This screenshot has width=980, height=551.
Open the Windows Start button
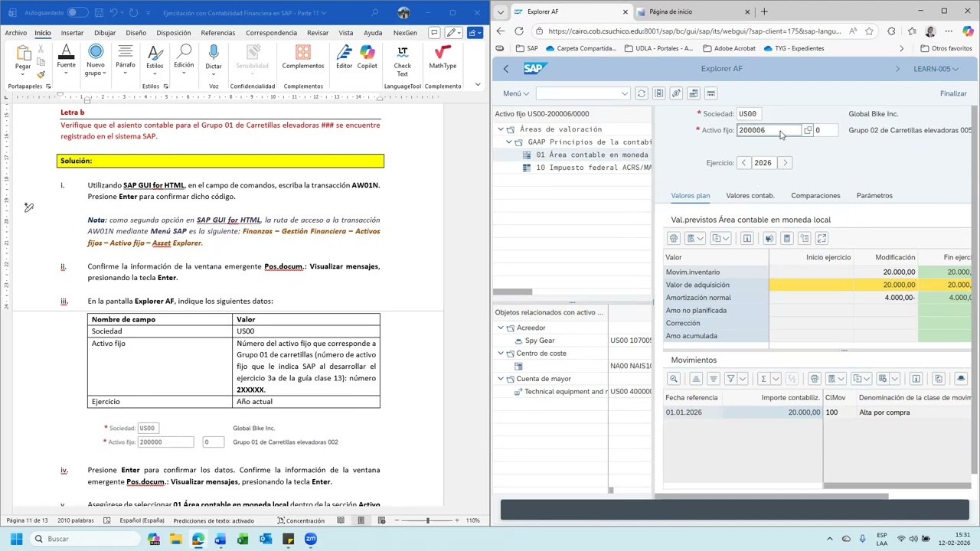(x=16, y=539)
